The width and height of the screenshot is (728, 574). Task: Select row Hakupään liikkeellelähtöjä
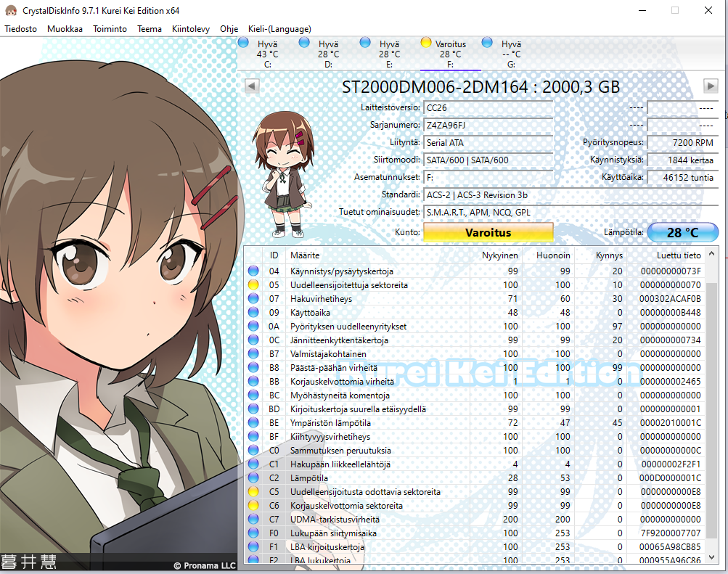pos(475,464)
